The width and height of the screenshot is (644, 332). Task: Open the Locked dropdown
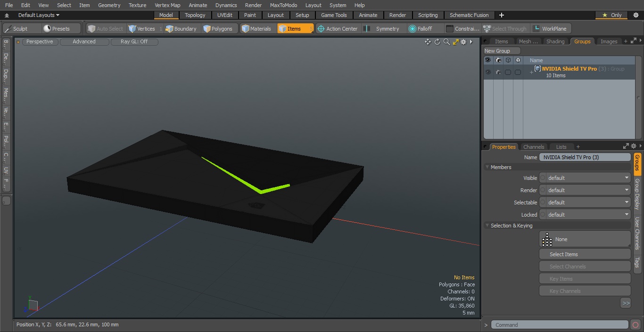585,215
